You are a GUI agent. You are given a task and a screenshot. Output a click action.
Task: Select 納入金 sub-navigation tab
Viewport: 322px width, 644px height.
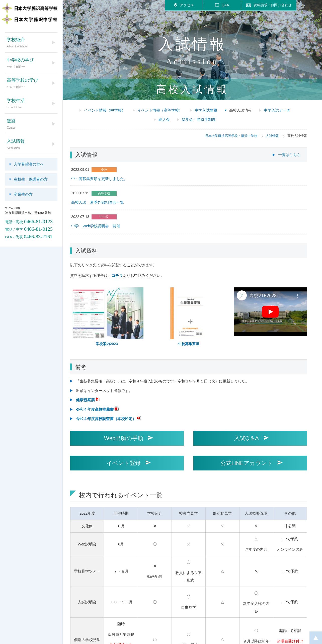[x=164, y=120]
